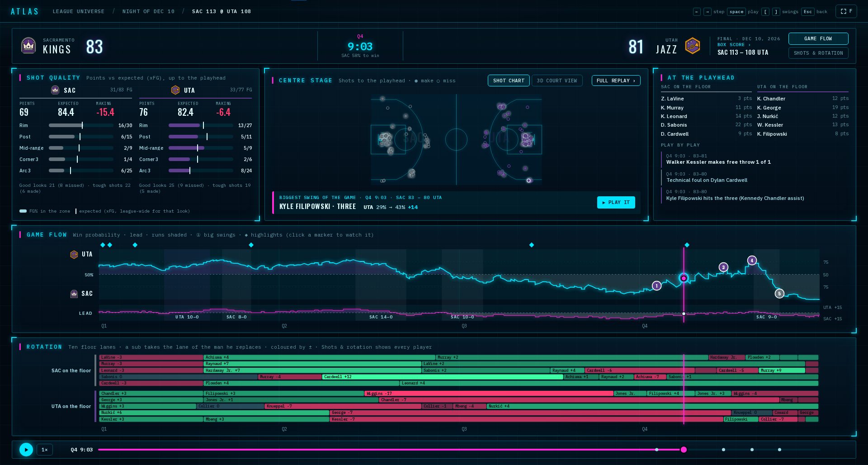Image resolution: width=868 pixels, height=465 pixels.
Task: Click the Murray +9 rotation bar
Action: 782,370
